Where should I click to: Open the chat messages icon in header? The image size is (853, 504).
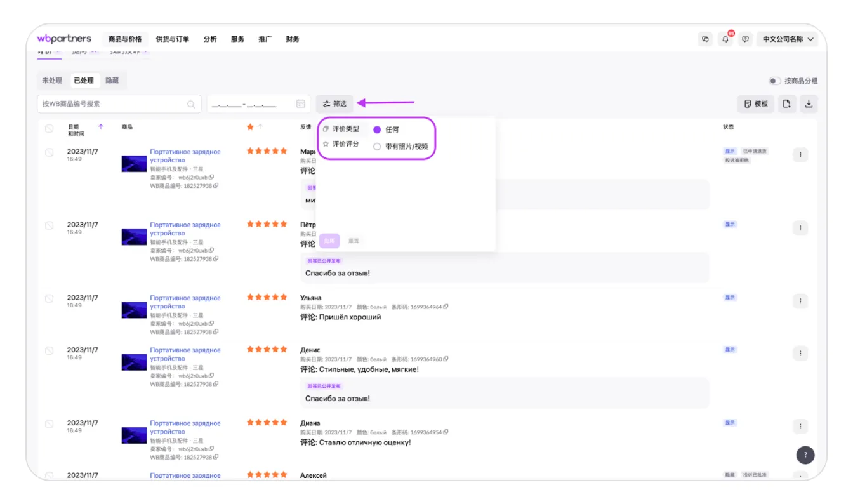[x=706, y=39]
